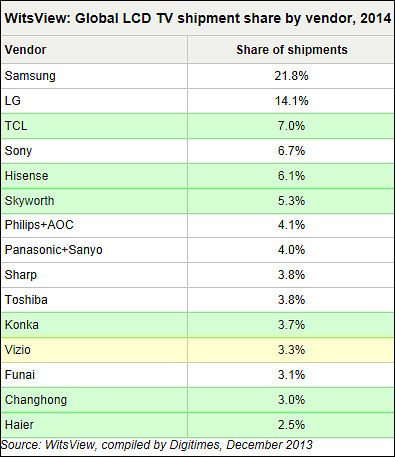Select the yellow Vizio row
The width and height of the screenshot is (395, 457).
[197, 350]
